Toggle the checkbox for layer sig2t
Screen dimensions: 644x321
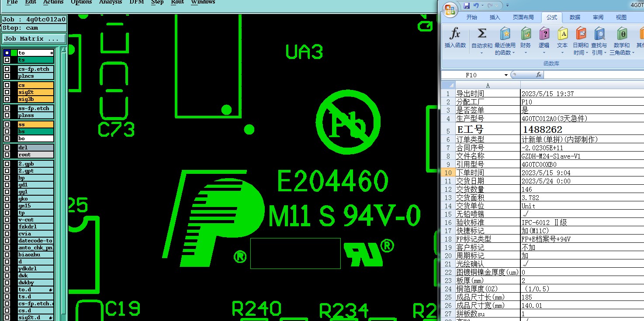[x=7, y=92]
